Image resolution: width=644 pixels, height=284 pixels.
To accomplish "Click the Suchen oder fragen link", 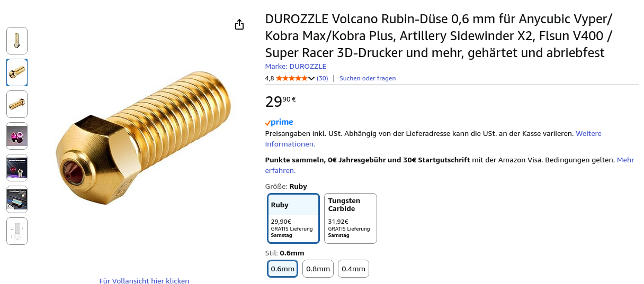I will [368, 78].
